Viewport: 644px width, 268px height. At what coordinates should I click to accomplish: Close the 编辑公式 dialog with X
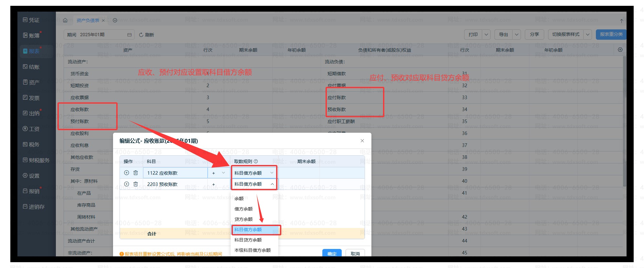(362, 141)
